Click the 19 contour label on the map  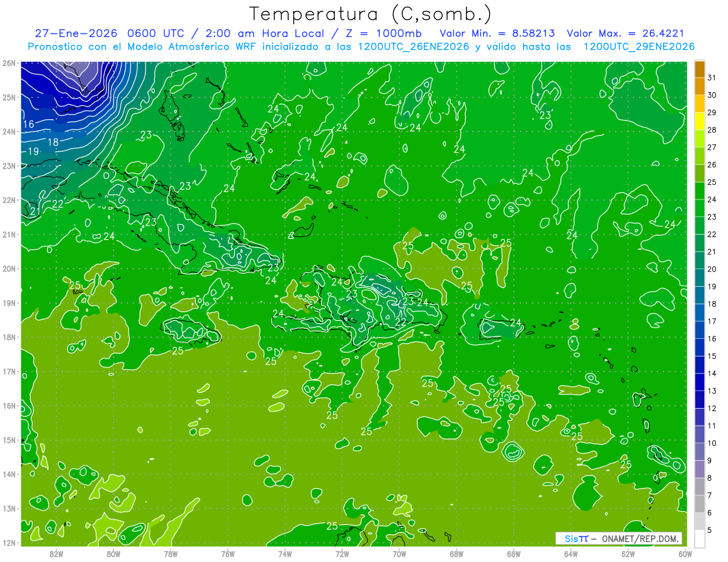[33, 152]
